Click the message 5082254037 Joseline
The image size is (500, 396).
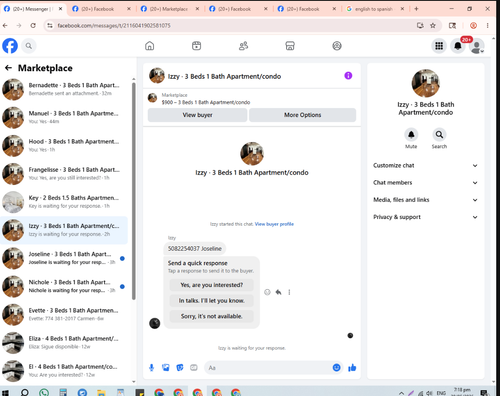click(x=195, y=249)
